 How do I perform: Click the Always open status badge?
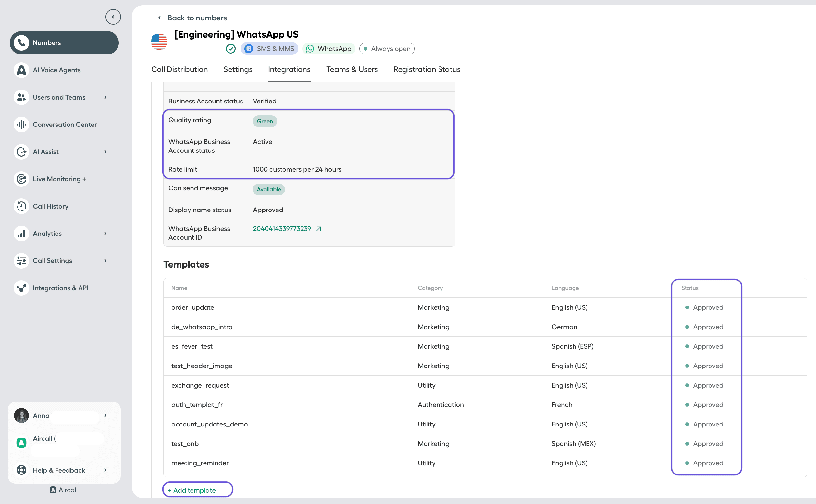387,49
